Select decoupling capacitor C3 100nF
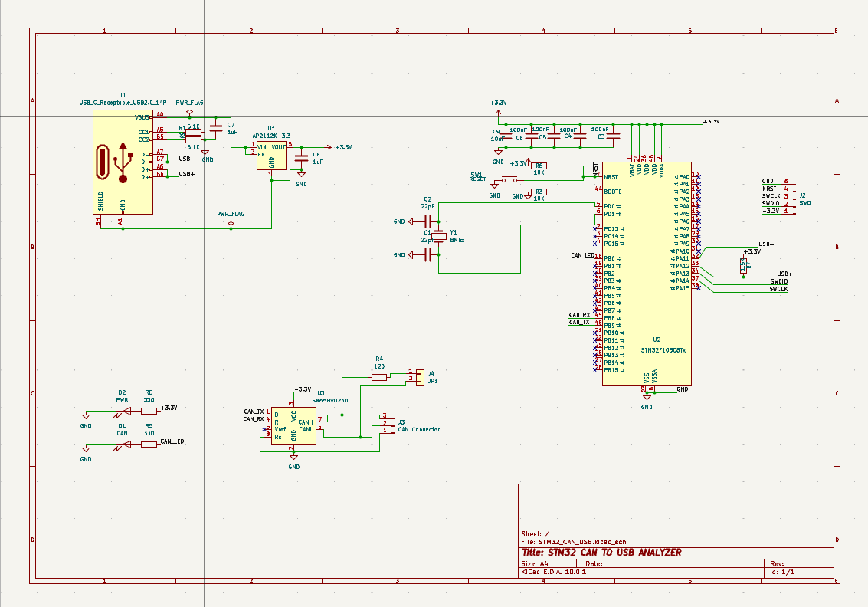Image resolution: width=868 pixels, height=607 pixels. (613, 136)
